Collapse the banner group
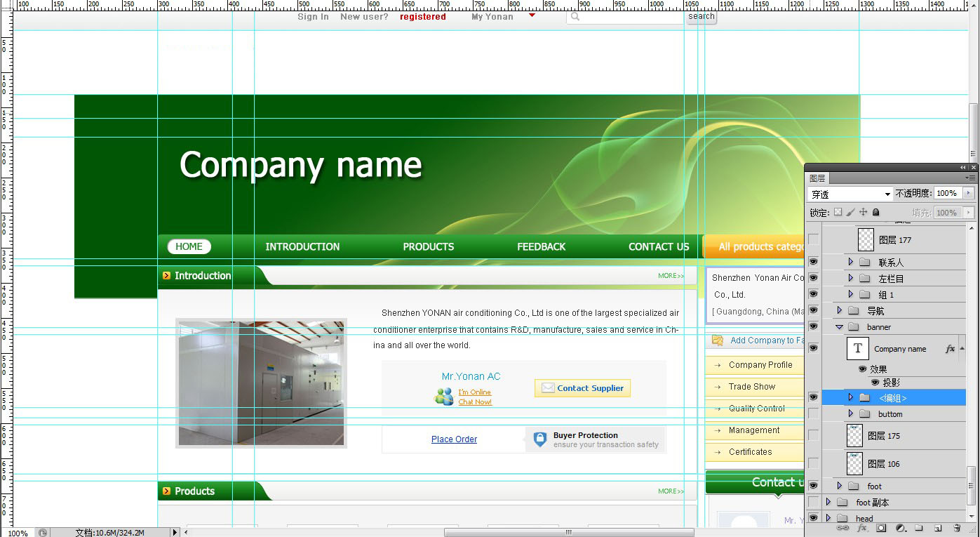 coord(839,327)
